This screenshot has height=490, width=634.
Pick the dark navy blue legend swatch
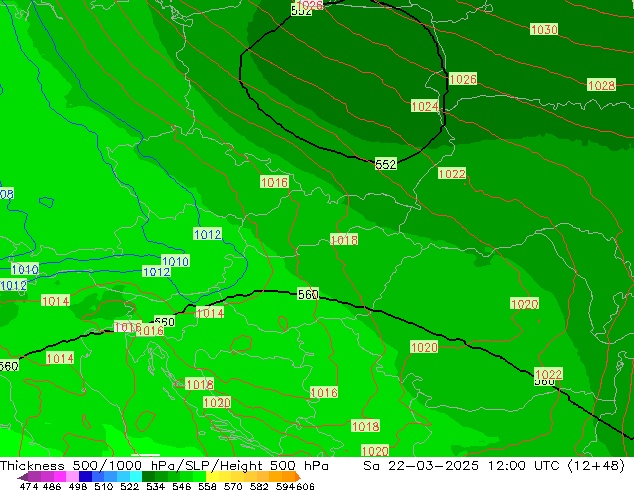pyautogui.click(x=85, y=477)
